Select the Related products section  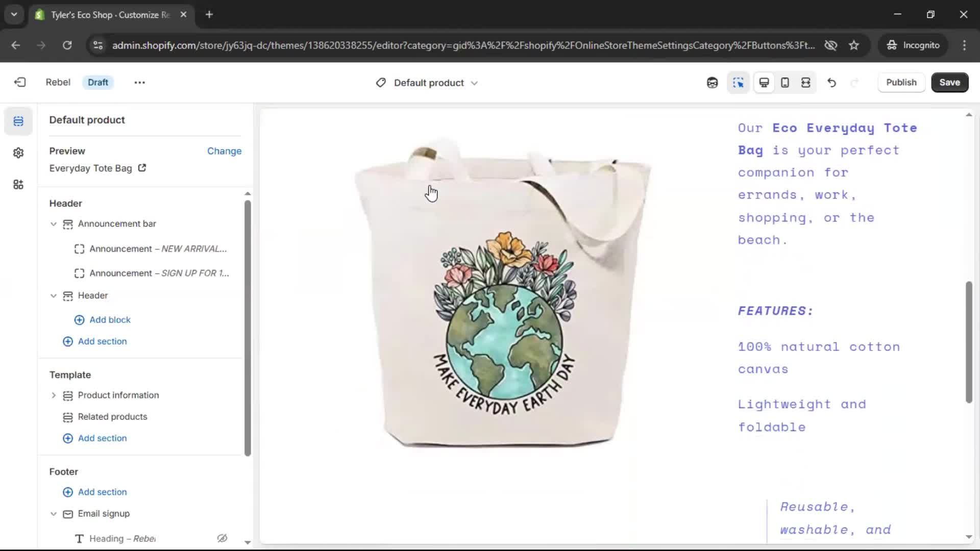112,417
